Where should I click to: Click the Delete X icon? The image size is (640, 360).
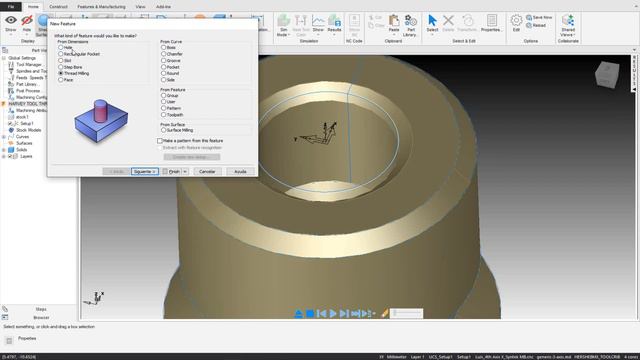tap(448, 20)
